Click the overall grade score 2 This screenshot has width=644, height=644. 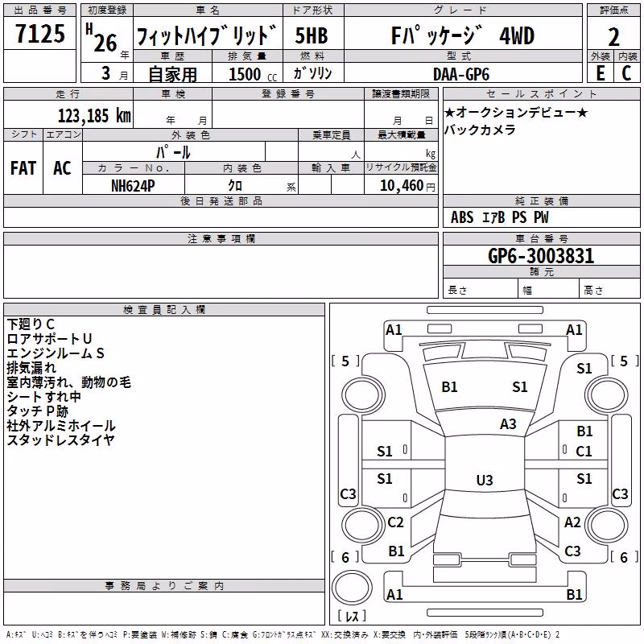[x=613, y=37]
